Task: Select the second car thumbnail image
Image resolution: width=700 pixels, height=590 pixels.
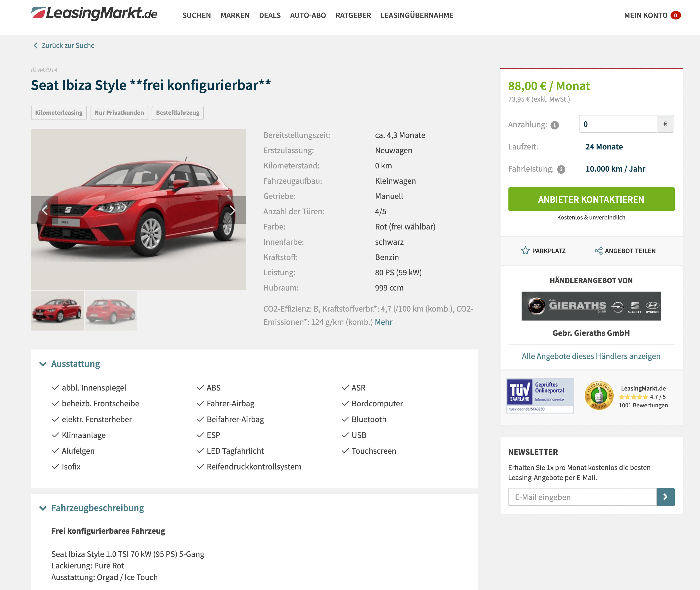Action: [x=111, y=311]
